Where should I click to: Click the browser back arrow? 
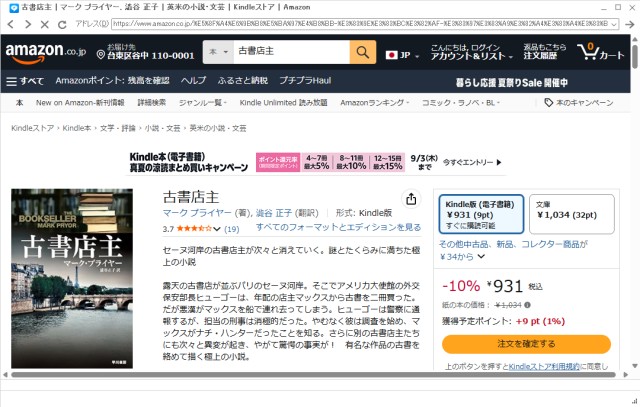pyautogui.click(x=11, y=24)
